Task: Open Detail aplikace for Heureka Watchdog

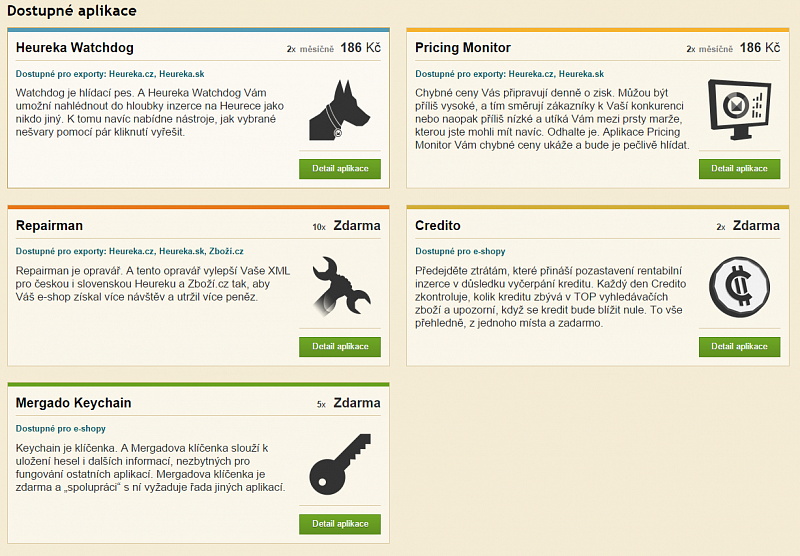Action: coord(340,168)
